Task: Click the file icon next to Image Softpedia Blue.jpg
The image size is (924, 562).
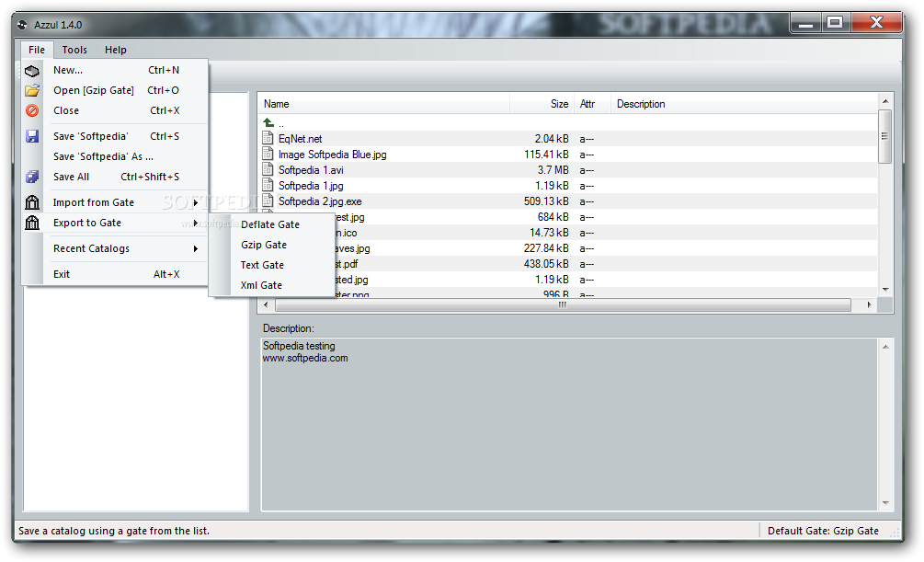Action: 268,154
